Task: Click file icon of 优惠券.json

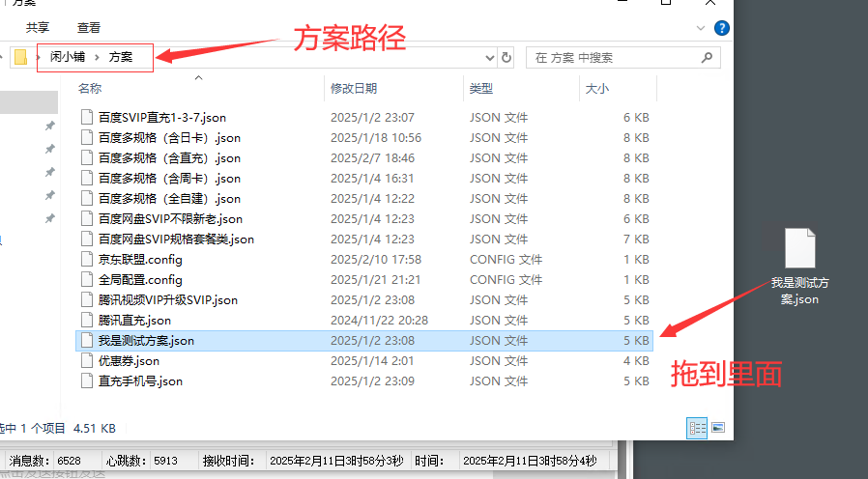Action: click(87, 360)
